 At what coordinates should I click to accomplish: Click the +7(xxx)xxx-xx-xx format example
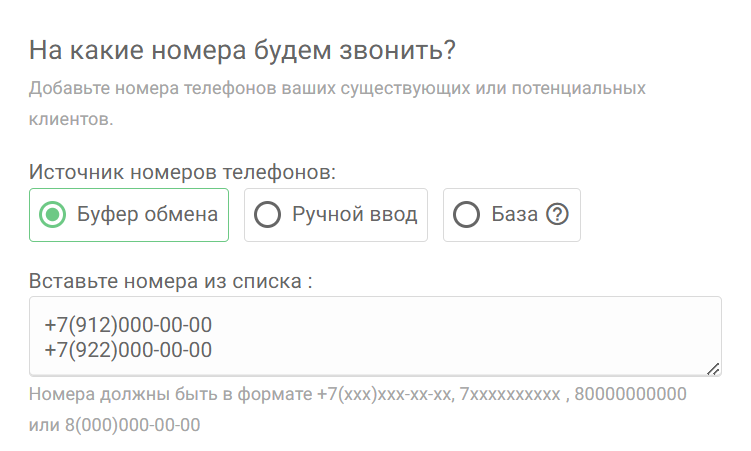tap(383, 395)
